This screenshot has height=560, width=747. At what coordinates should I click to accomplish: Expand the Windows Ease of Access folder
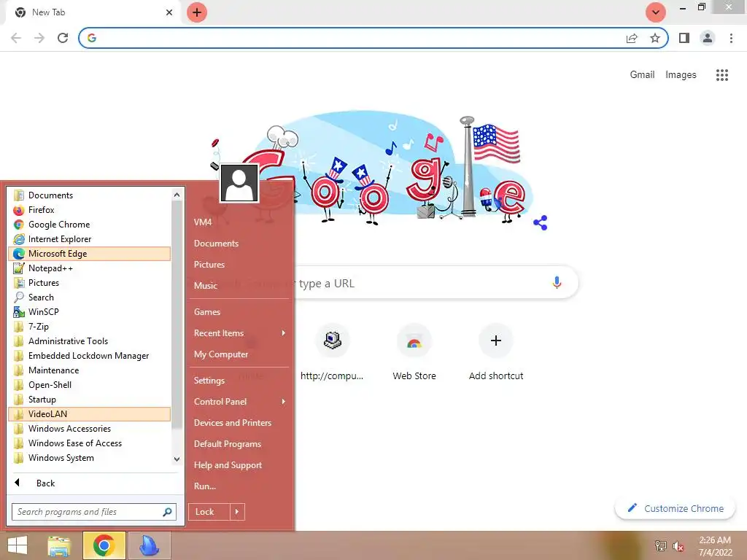click(90, 443)
